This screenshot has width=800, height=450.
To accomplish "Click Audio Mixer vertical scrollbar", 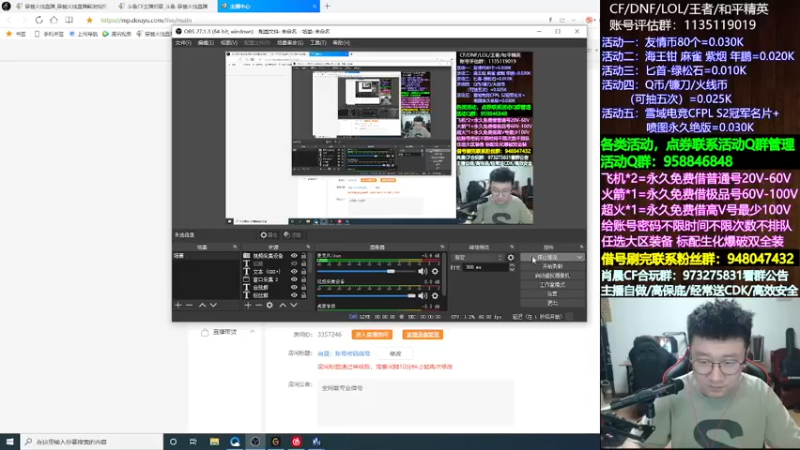I will click(x=444, y=276).
